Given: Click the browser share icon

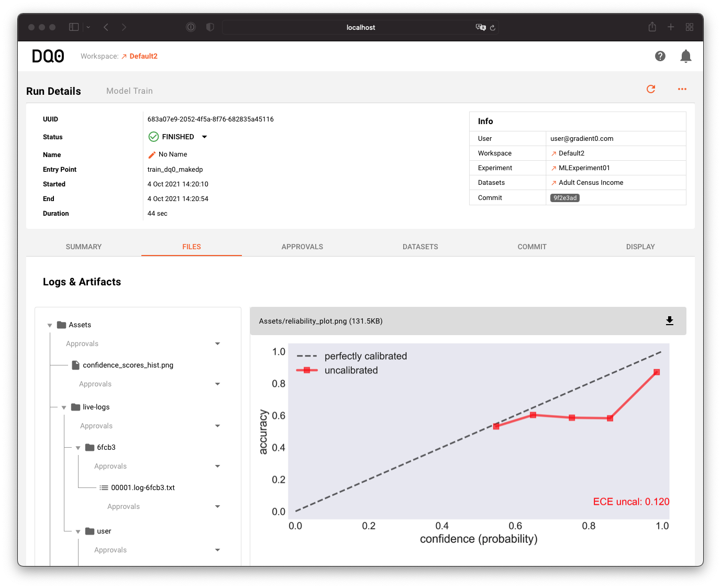Looking at the screenshot, I should [652, 27].
